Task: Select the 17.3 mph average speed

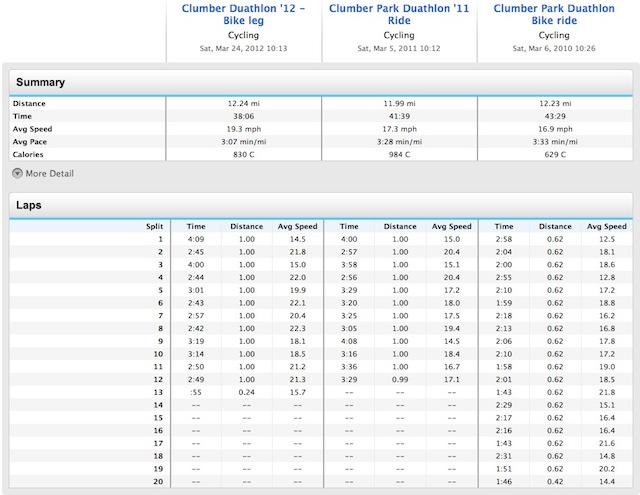Action: (399, 129)
